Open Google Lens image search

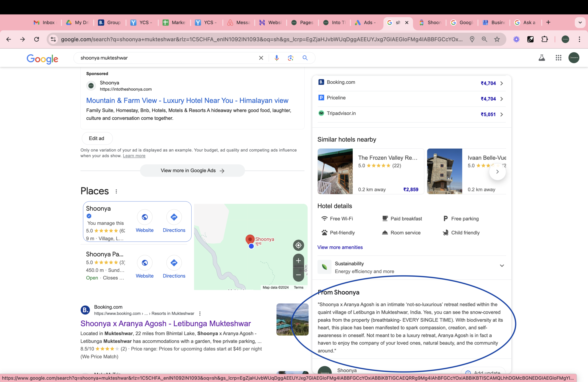pos(291,58)
